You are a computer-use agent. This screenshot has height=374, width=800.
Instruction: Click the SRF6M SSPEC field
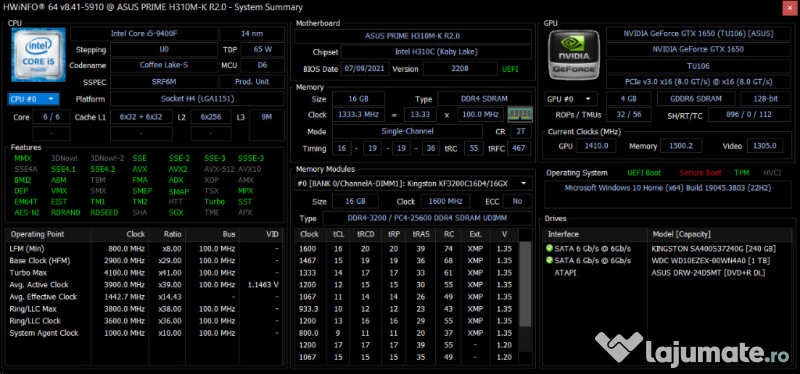(163, 82)
